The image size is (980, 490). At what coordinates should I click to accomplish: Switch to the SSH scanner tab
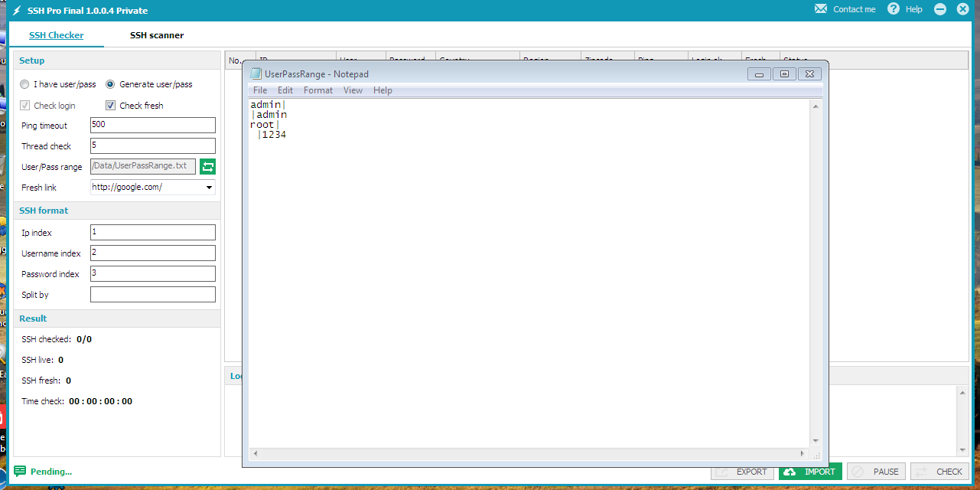click(156, 34)
